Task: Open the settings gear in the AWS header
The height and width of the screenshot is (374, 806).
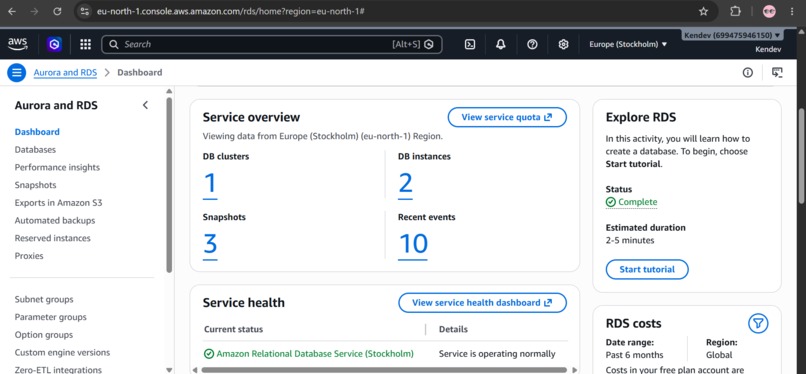Action: (x=563, y=44)
